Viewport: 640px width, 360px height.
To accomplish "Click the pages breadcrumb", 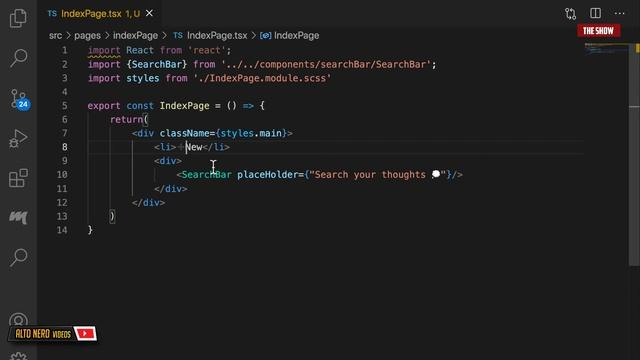I will coord(87,36).
